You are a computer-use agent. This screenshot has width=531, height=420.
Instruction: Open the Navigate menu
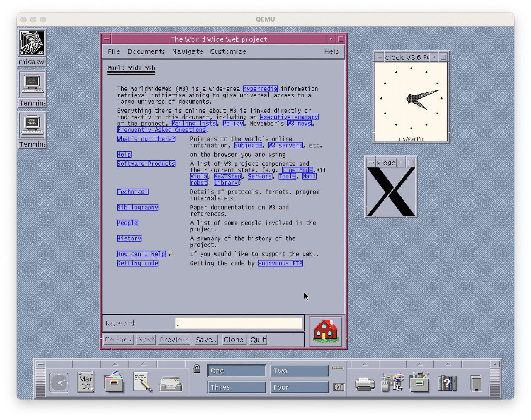coord(188,51)
